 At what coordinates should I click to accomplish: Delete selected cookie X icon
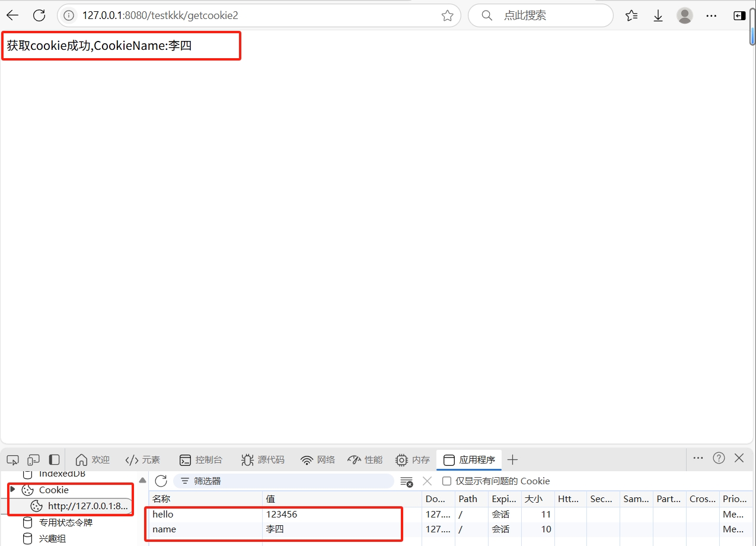click(x=427, y=481)
